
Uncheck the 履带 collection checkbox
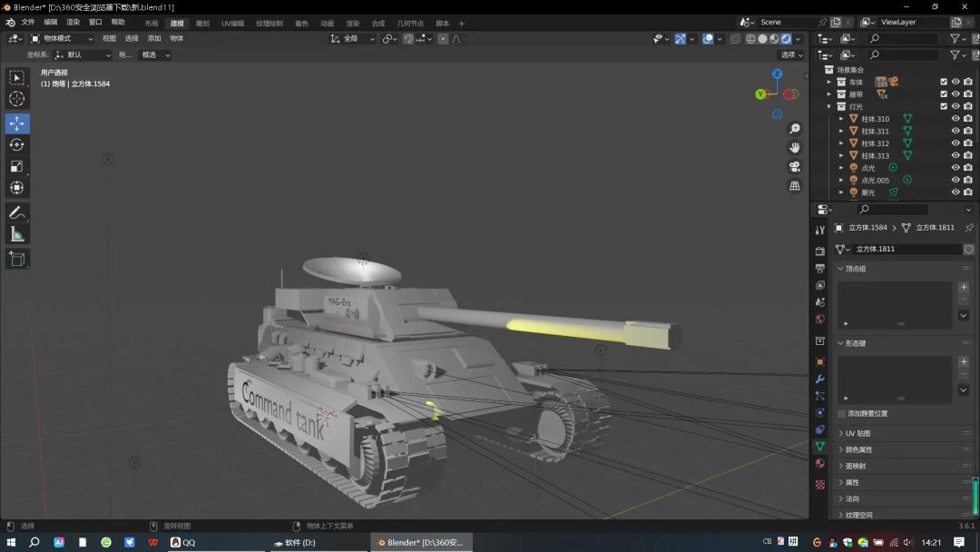pyautogui.click(x=944, y=94)
